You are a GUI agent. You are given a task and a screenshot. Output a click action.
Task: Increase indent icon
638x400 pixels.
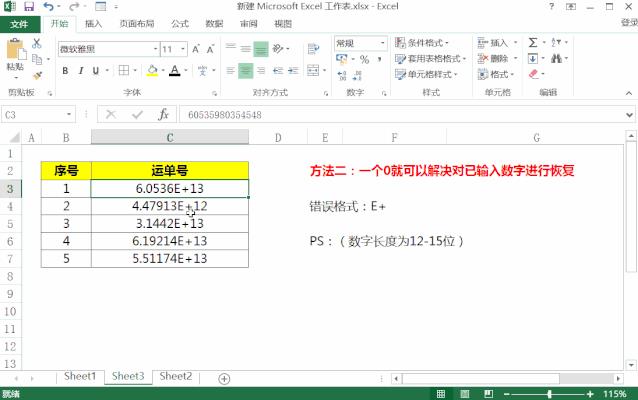[x=293, y=71]
